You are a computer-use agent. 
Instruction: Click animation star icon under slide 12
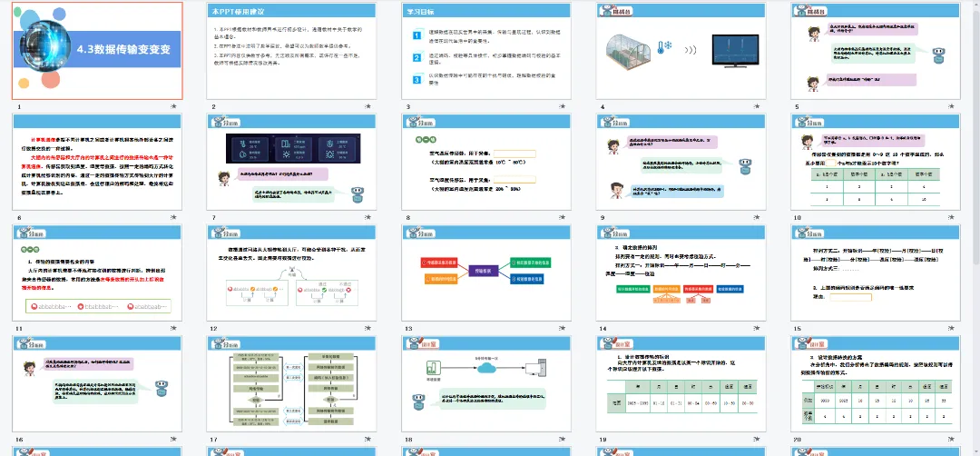click(x=368, y=329)
